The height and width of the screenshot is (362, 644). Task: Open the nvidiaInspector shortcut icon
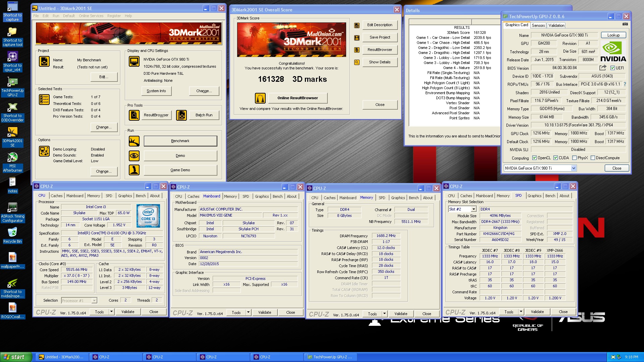(x=12, y=288)
